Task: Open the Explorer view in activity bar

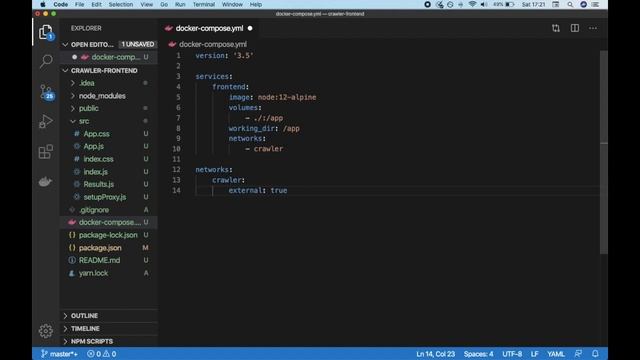Action: pos(46,32)
